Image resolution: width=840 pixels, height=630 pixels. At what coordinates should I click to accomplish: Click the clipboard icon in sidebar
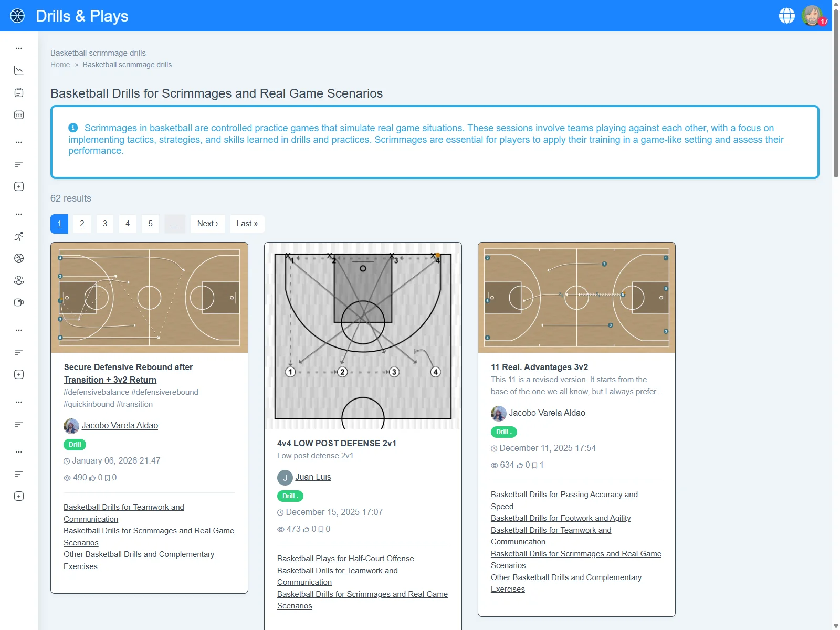(x=19, y=93)
